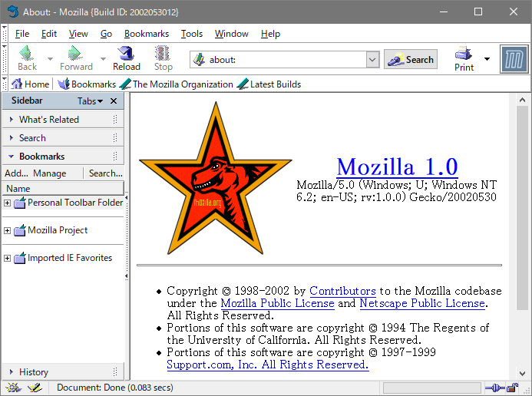Stop loading with the Stop traffic-light icon

pos(163,53)
